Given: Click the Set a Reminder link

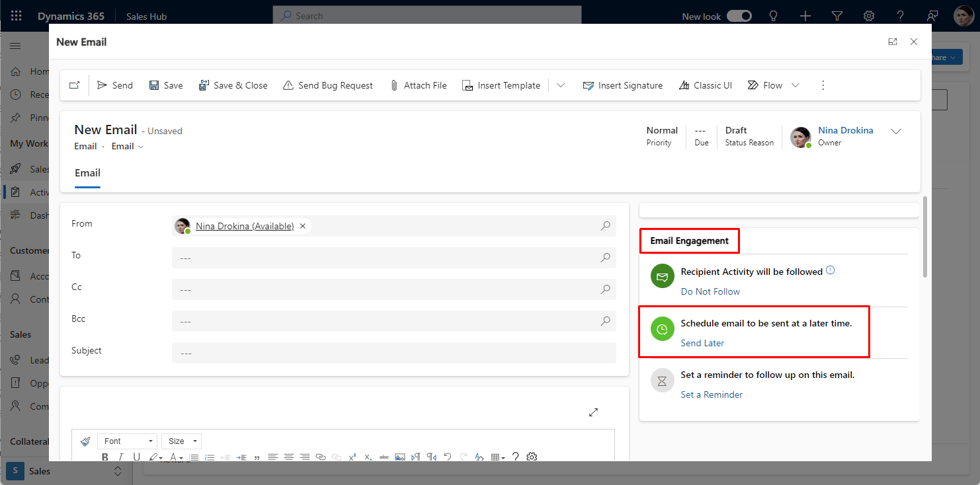Looking at the screenshot, I should [712, 394].
